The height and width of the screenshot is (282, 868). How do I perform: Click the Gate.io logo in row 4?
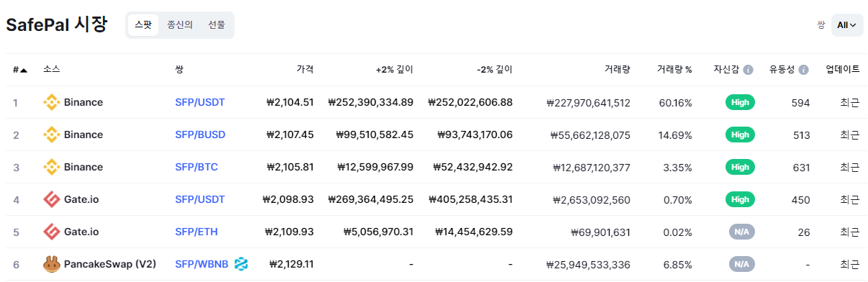[51, 199]
